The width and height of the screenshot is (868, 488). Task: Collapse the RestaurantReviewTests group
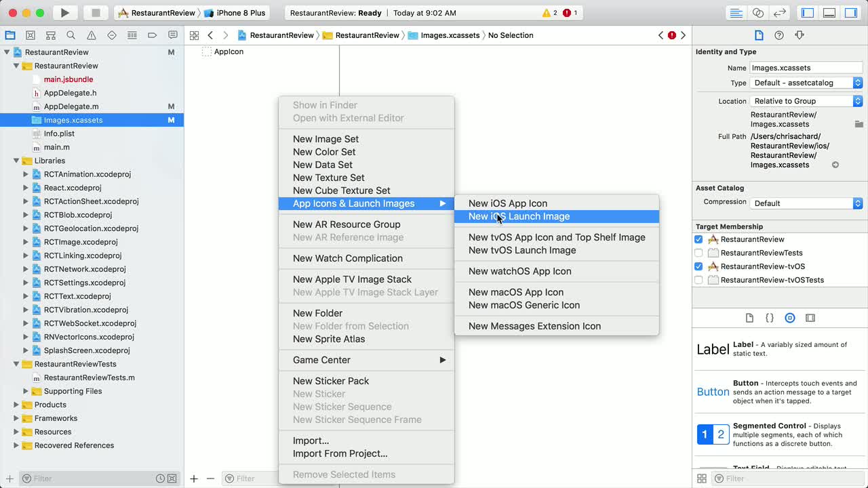click(x=16, y=364)
